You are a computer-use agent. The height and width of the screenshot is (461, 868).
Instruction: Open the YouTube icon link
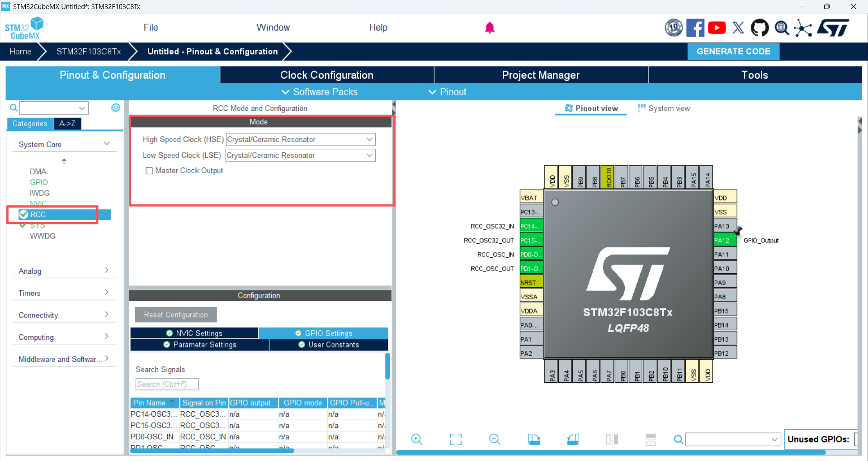pos(717,28)
